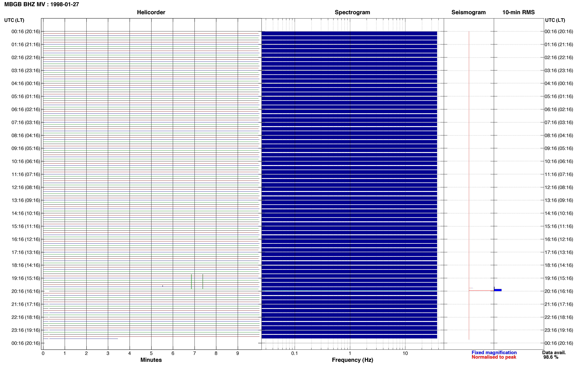Click the Spectrogram panel heading
This screenshot has width=588, height=368.
tap(352, 12)
